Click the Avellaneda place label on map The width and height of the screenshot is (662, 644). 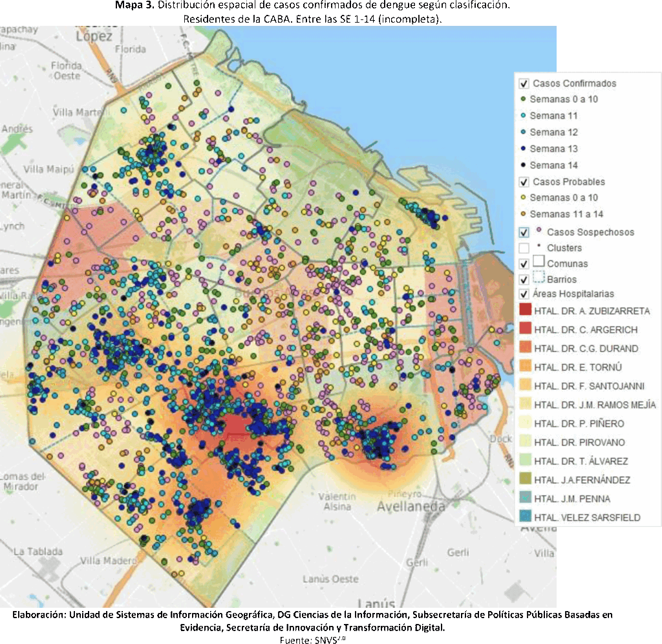click(x=411, y=507)
